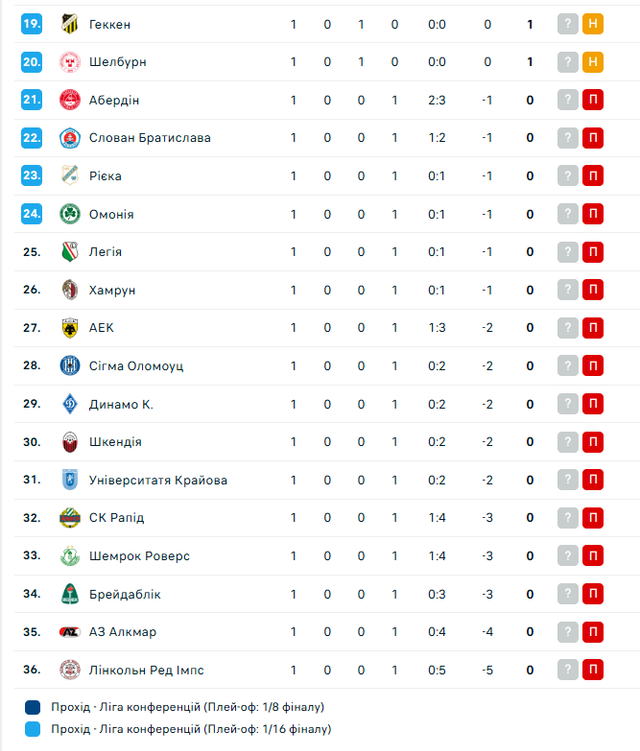This screenshot has height=751, width=640.
Task: Click the Динамо К. team logo
Action: (69, 404)
